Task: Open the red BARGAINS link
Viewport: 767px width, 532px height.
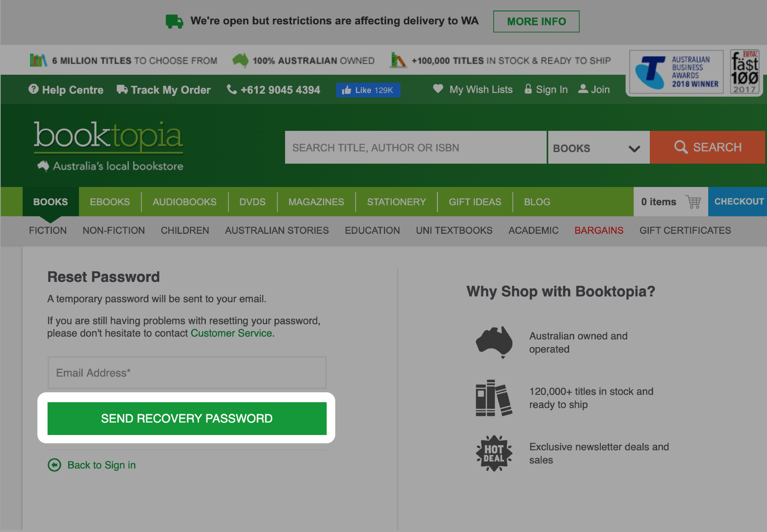Action: coord(599,230)
